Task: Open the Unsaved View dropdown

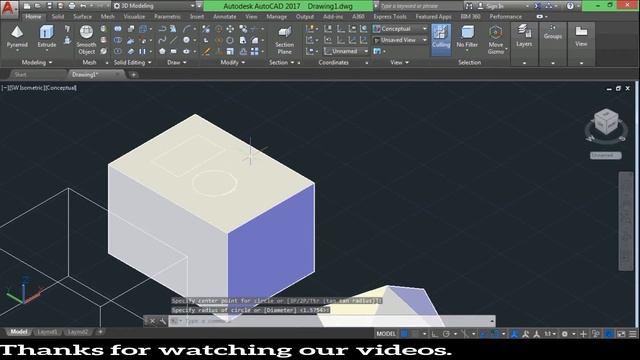Action: click(400, 40)
